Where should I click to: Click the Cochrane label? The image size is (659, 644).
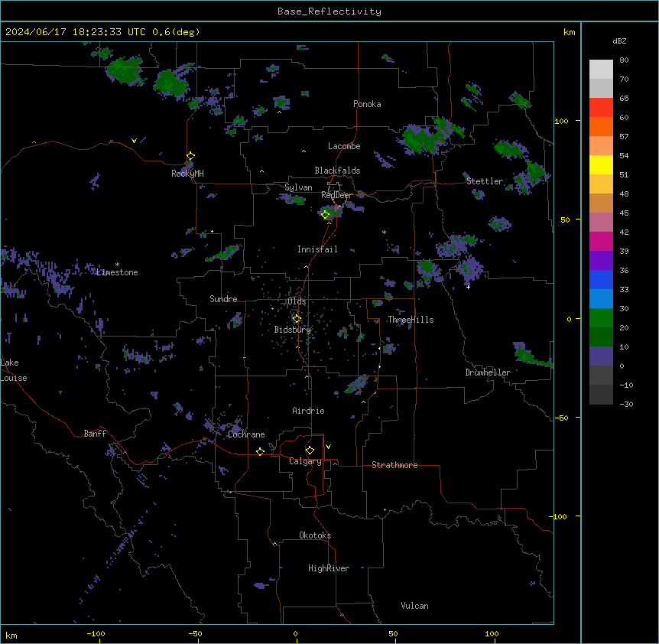click(x=246, y=434)
